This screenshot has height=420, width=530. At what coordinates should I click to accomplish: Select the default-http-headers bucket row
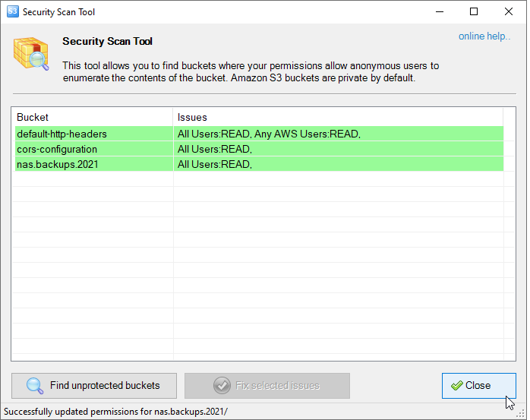[259, 134]
